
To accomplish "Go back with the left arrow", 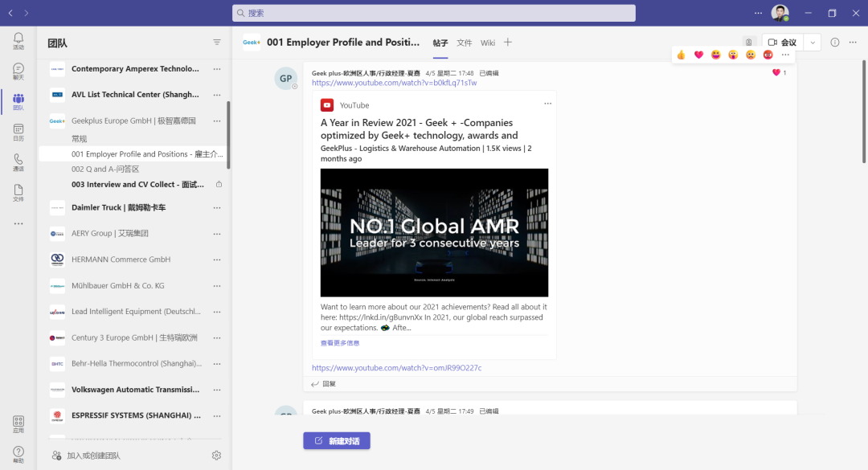I will click(10, 13).
